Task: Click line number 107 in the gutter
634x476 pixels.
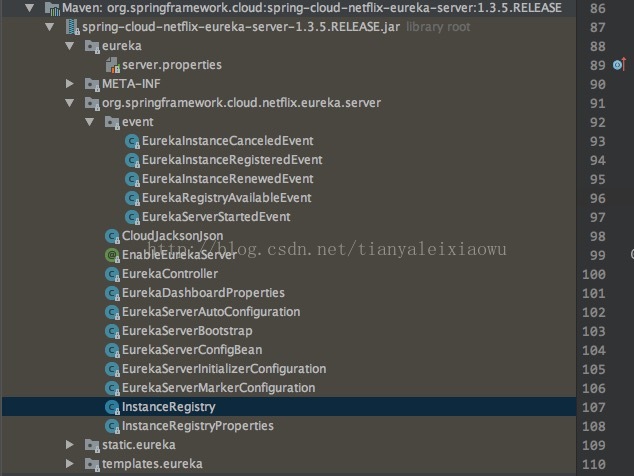Action: [x=594, y=407]
